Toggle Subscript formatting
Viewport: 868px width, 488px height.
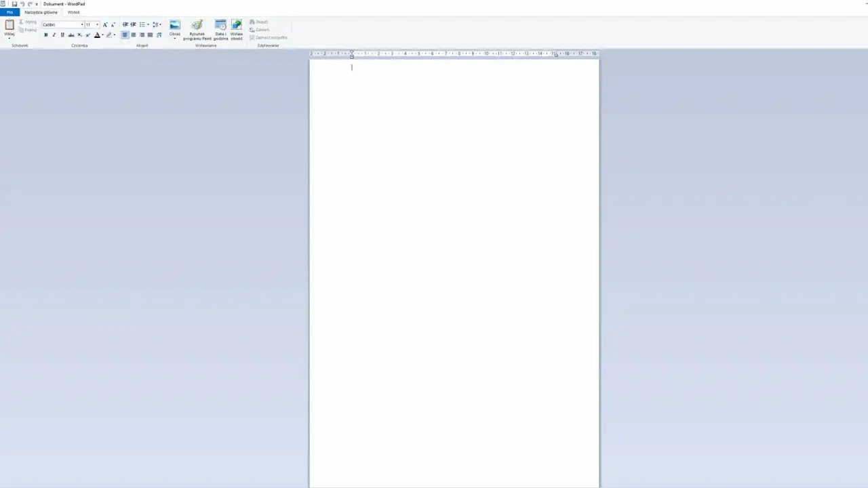click(x=79, y=35)
